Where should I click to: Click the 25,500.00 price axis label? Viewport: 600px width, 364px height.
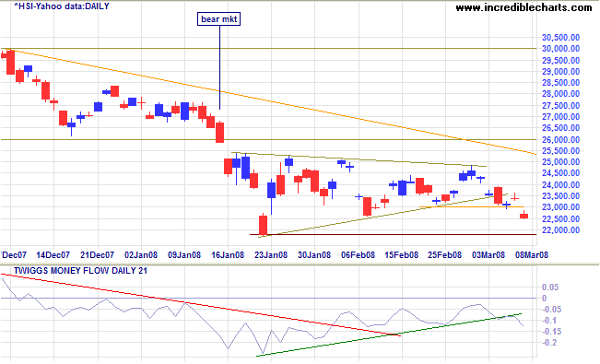560,151
